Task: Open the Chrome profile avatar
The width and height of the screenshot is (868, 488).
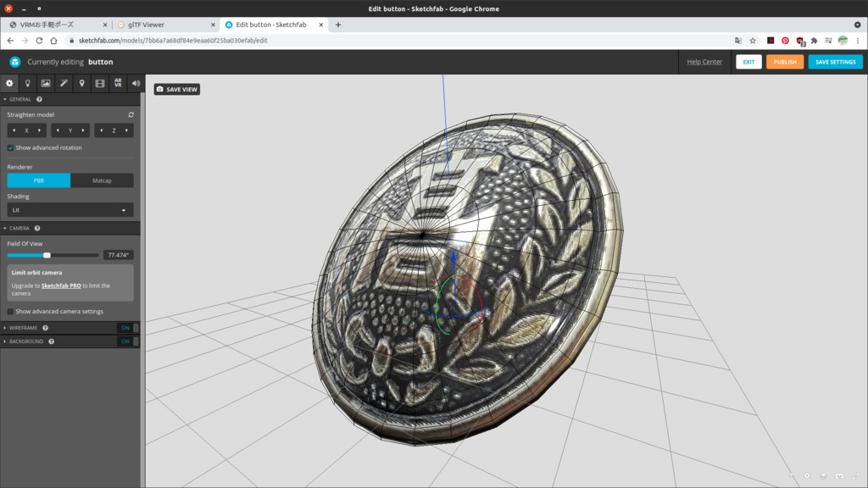Action: 843,41
